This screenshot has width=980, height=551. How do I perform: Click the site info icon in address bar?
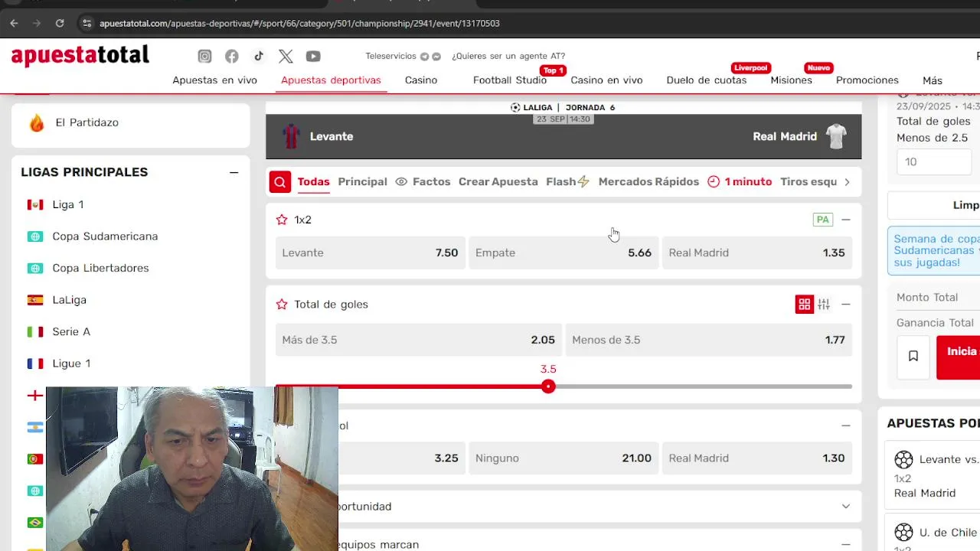87,23
